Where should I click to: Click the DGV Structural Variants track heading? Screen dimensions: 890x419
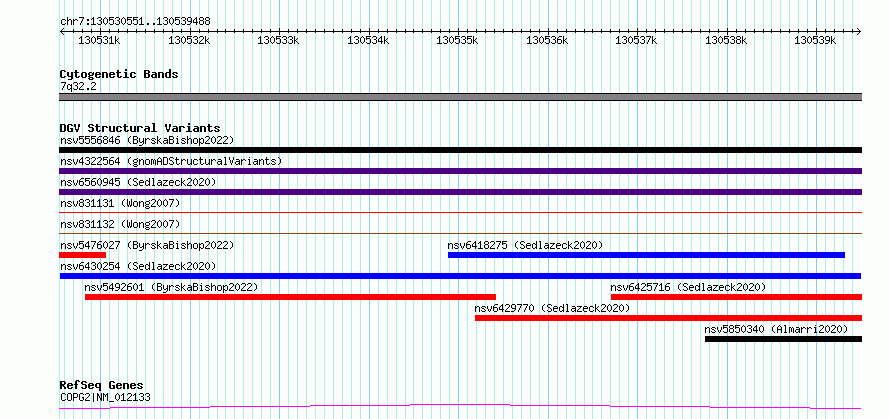(140, 128)
